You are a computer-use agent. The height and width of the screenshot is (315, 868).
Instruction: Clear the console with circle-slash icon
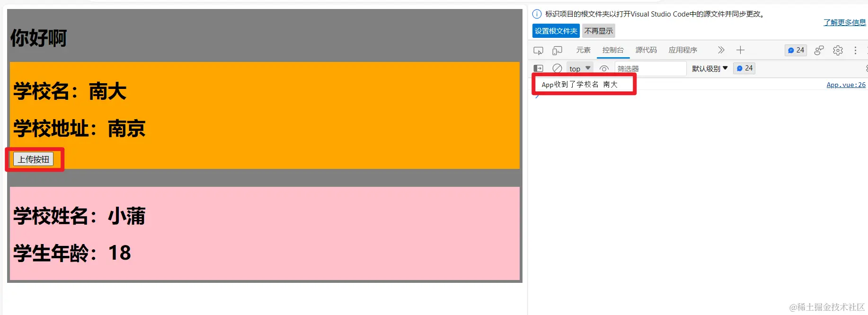coord(557,69)
